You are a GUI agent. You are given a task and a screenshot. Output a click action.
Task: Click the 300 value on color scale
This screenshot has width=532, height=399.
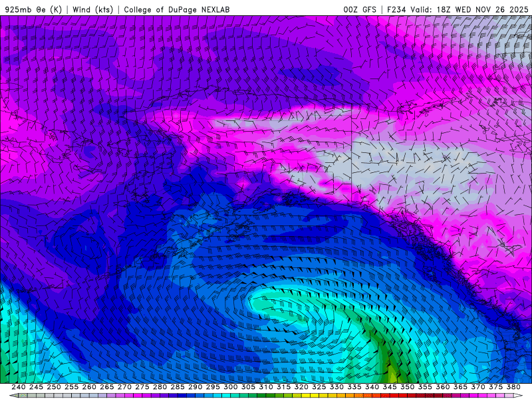tap(230, 387)
